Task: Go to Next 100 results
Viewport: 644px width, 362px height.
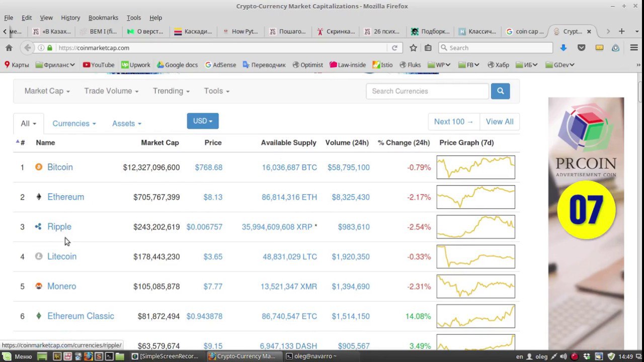Action: point(453,122)
